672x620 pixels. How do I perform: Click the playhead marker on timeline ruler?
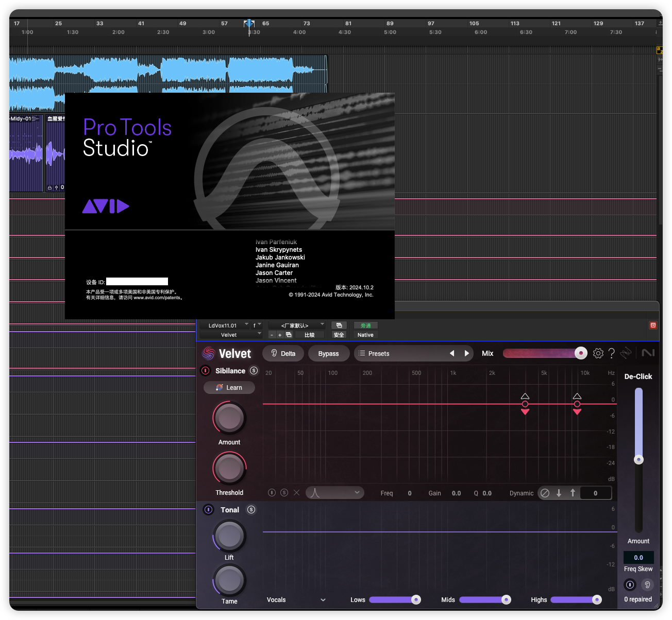coord(249,23)
